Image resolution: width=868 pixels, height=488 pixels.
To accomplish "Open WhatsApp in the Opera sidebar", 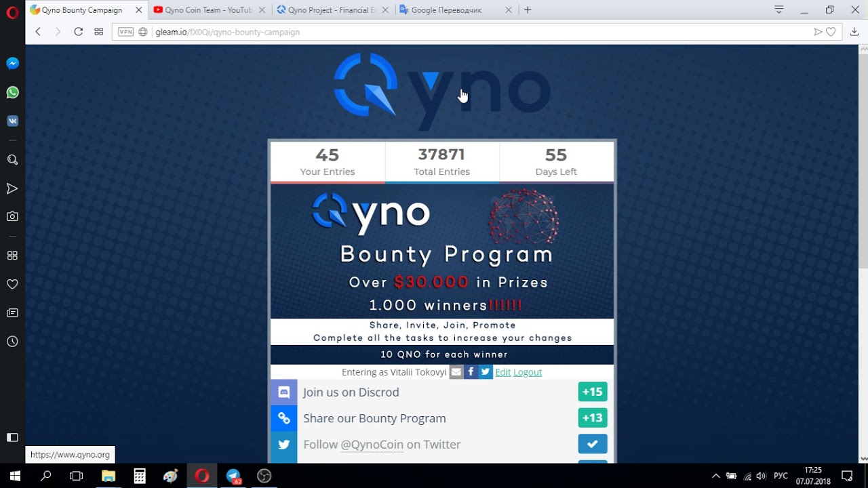I will coord(12,92).
